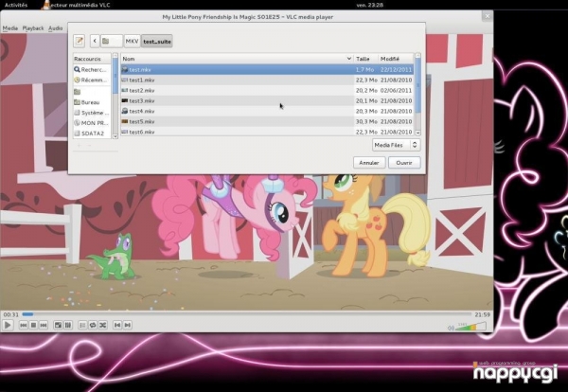This screenshot has width=568, height=392.
Task: Select the MON PR... disc shortcut
Action: click(x=93, y=123)
